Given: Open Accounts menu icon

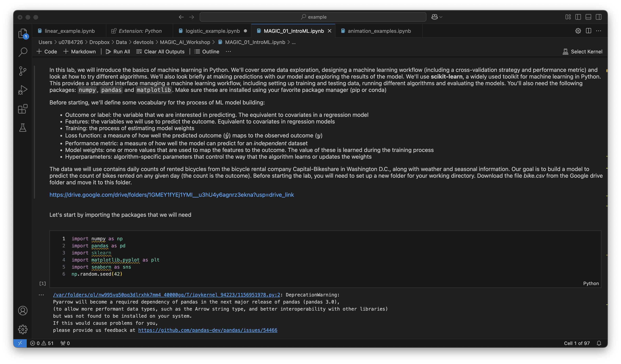Looking at the screenshot, I should (23, 311).
